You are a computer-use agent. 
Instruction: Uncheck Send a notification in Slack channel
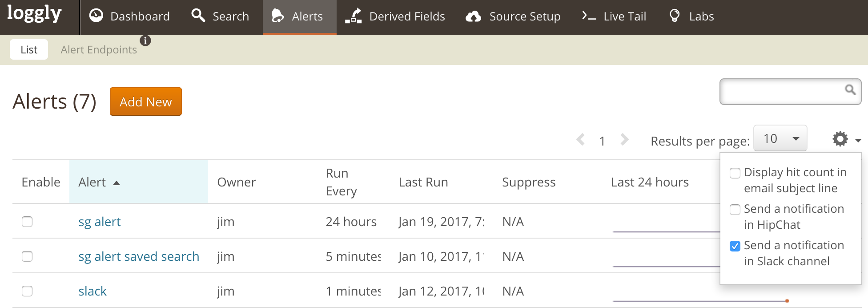pos(735,246)
